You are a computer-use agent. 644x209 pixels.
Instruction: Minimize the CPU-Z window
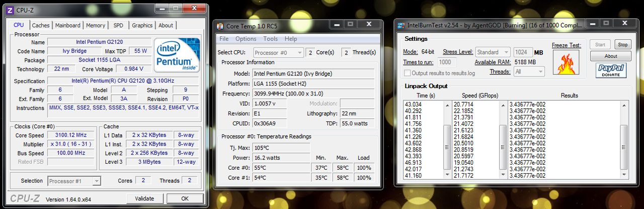coord(162,8)
